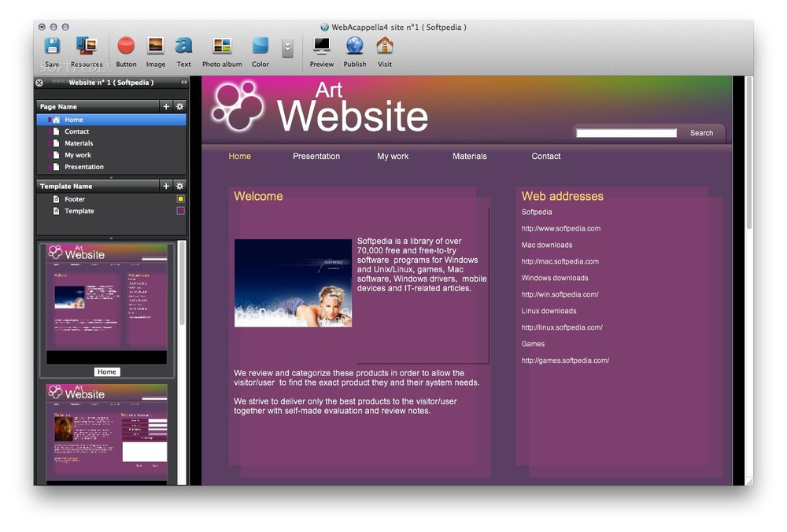Add a Photo album element
The image size is (787, 532).
click(222, 46)
